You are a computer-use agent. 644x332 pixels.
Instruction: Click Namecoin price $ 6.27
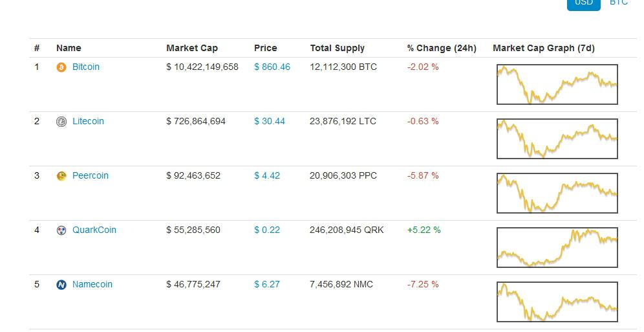(x=267, y=284)
